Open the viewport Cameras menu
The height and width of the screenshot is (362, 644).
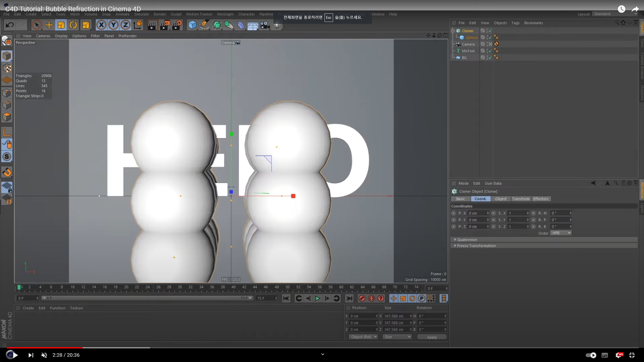click(x=43, y=36)
